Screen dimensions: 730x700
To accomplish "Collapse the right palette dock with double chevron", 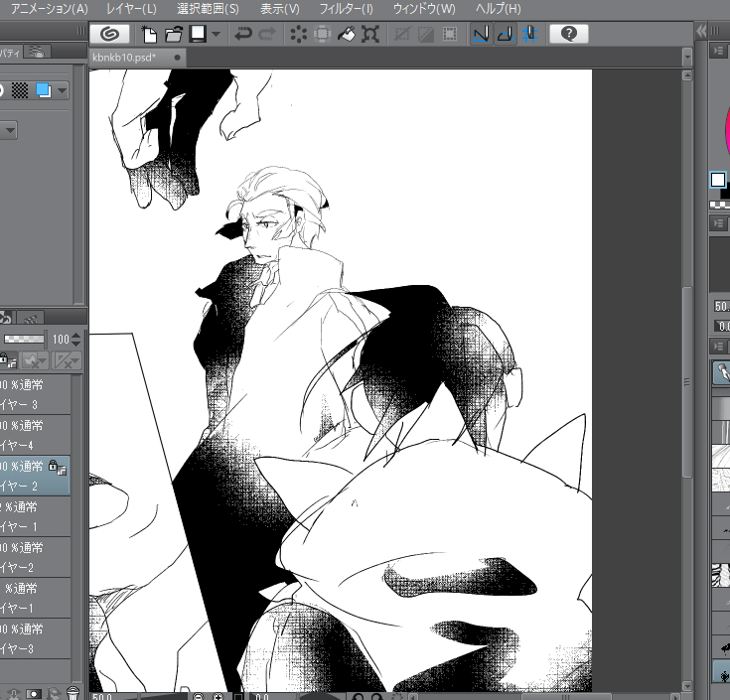I will click(701, 32).
